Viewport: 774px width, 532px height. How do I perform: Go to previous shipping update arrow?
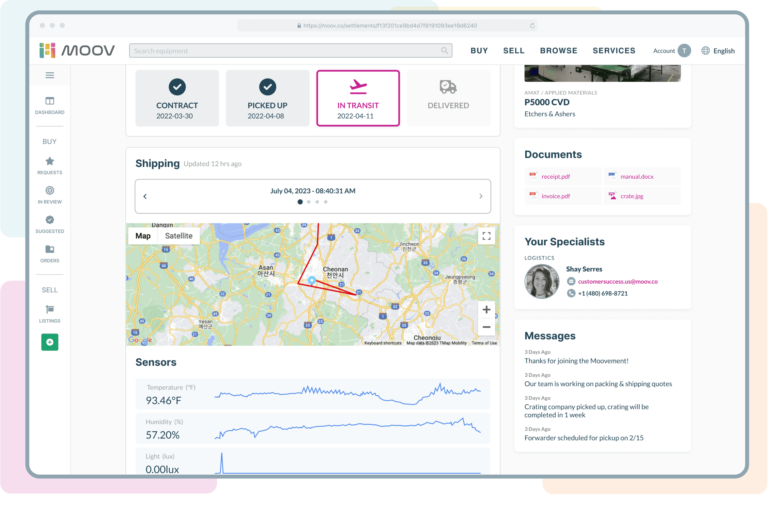[145, 196]
